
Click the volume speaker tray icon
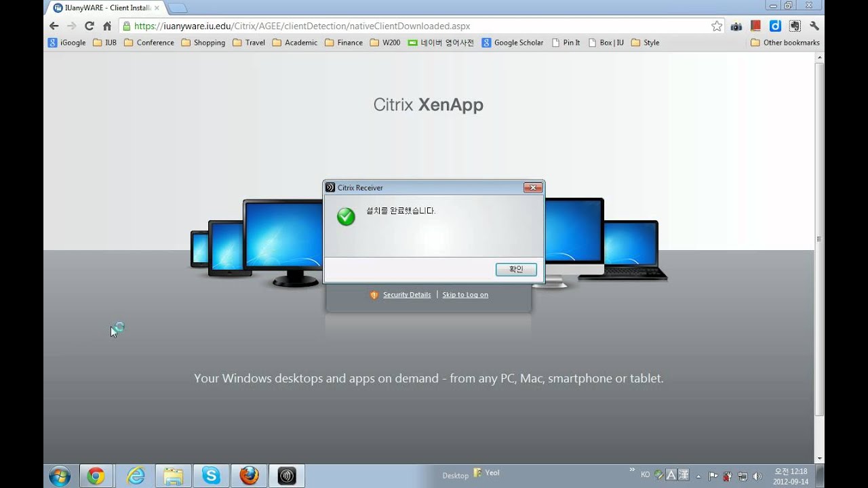click(x=757, y=476)
